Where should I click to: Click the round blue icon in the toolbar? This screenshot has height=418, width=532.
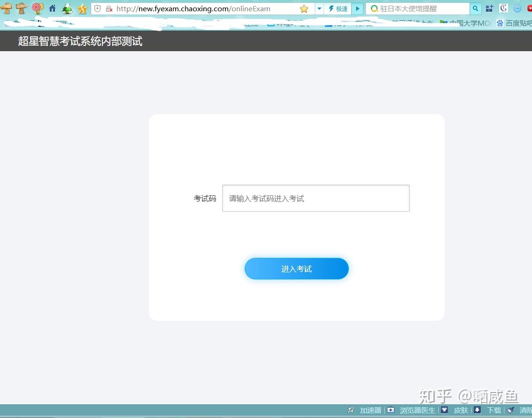click(517, 9)
